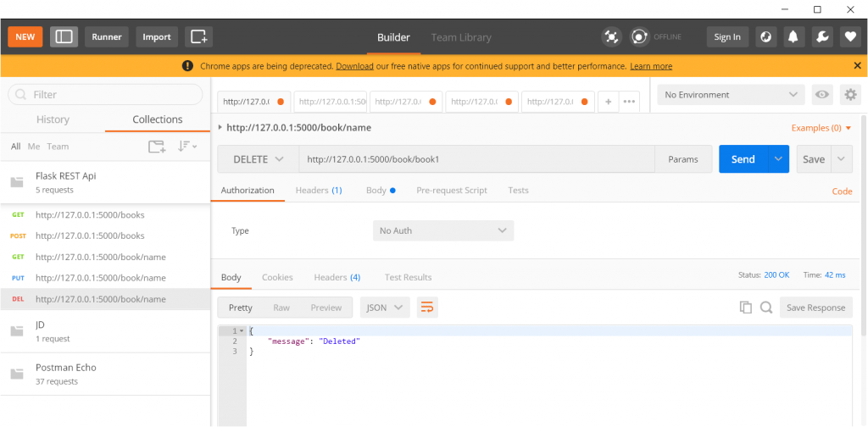Switch to the Builder tab
Viewport: 868px width, 427px height.
(x=393, y=37)
